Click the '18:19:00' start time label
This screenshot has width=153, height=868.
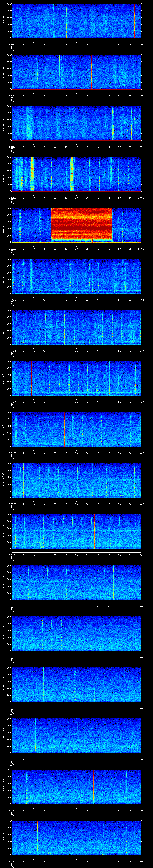pos(12,197)
